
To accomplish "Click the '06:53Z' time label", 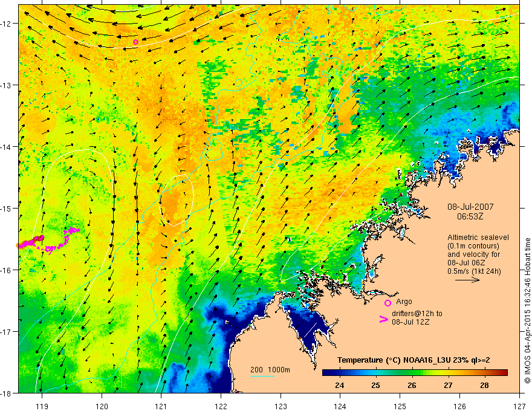I will coord(470,216).
